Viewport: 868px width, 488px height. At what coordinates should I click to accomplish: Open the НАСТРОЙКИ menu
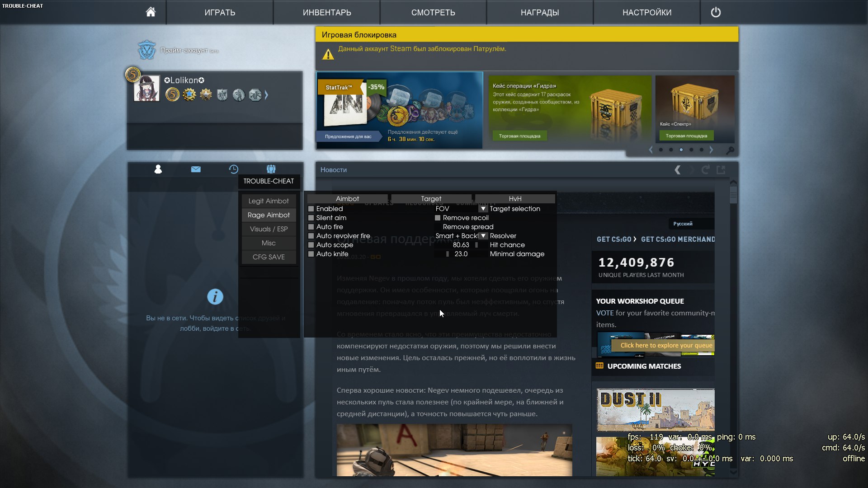(647, 12)
